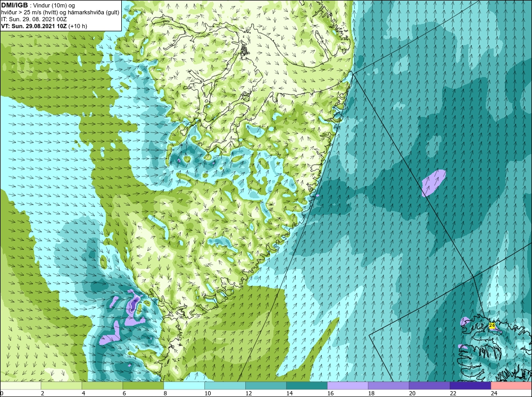Image resolution: width=532 pixels, height=397 pixels.
Task: Click the '8' scale label
Action: [x=165, y=393]
